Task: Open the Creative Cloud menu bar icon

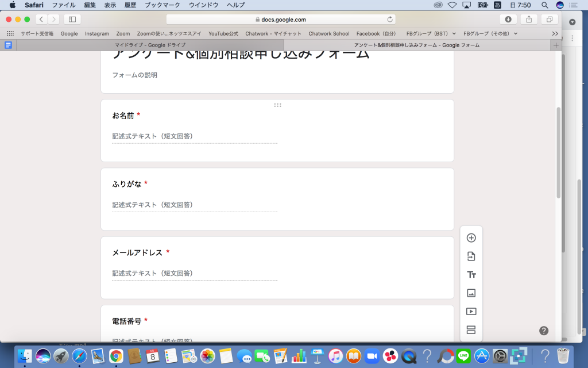Action: point(438,5)
